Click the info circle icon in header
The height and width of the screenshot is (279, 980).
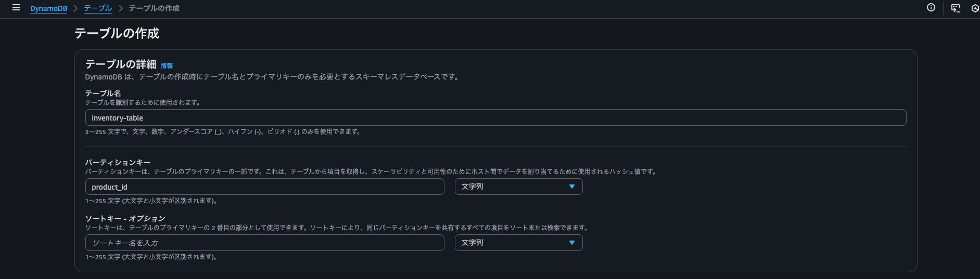pyautogui.click(x=931, y=8)
